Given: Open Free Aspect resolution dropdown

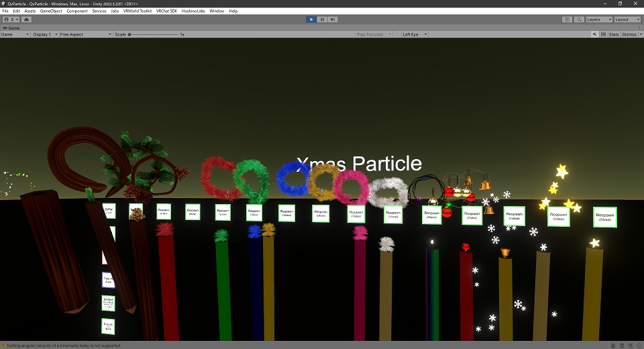Looking at the screenshot, I should 85,34.
